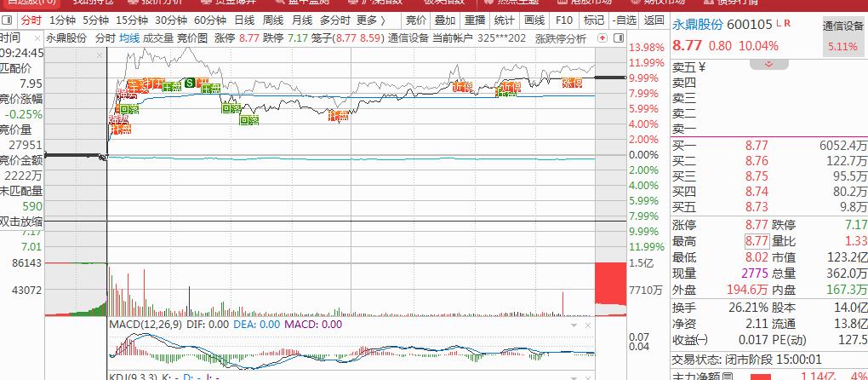Click the large red volume bar at close

tap(609, 284)
